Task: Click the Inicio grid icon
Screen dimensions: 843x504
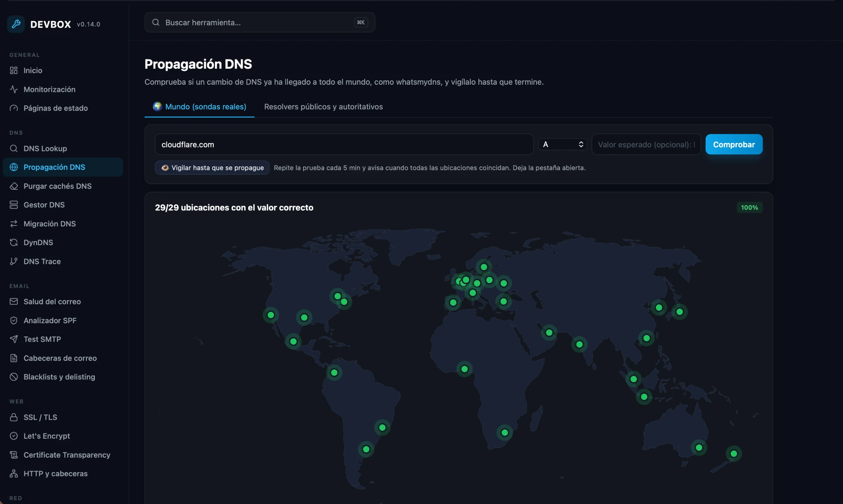Action: pyautogui.click(x=14, y=70)
